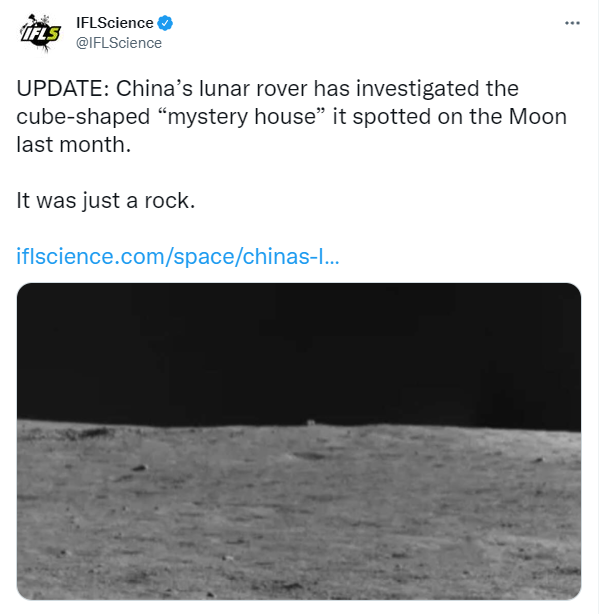Click the shallow crater in the photo center
Viewport: 603px width, 614px height.
click(x=310, y=455)
